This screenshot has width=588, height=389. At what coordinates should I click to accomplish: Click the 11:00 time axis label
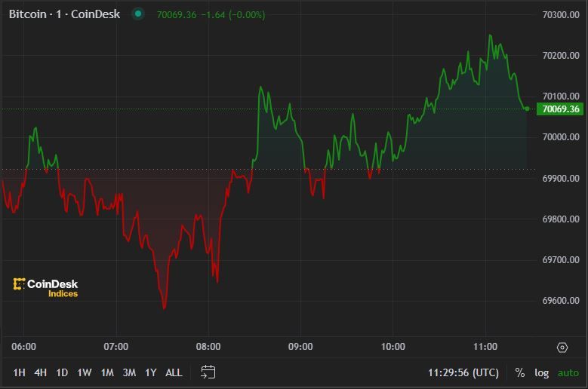click(485, 347)
